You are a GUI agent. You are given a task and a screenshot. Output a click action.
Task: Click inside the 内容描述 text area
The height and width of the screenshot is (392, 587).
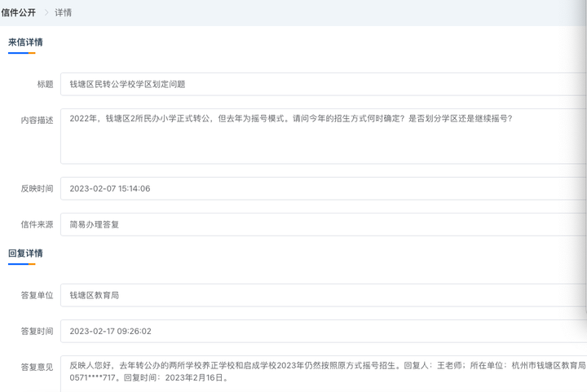tap(324, 136)
